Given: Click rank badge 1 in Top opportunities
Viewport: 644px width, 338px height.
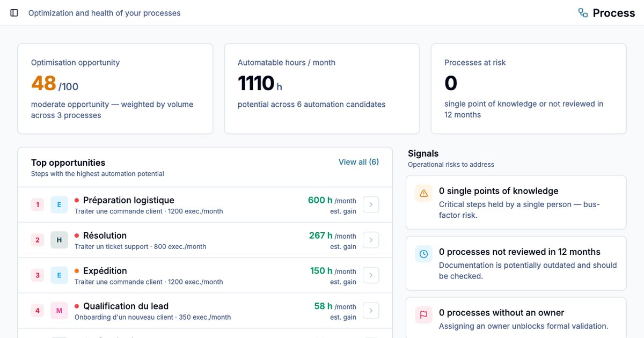Looking at the screenshot, I should (x=38, y=204).
